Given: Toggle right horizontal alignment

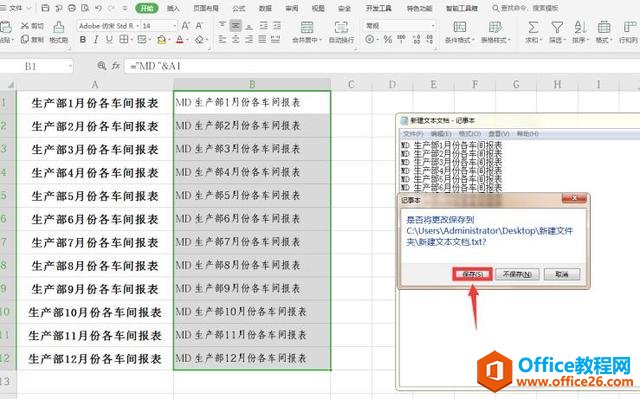Looking at the screenshot, I should click(249, 40).
